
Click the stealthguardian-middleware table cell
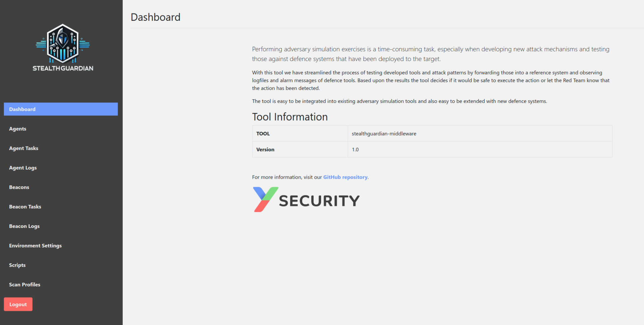(384, 133)
